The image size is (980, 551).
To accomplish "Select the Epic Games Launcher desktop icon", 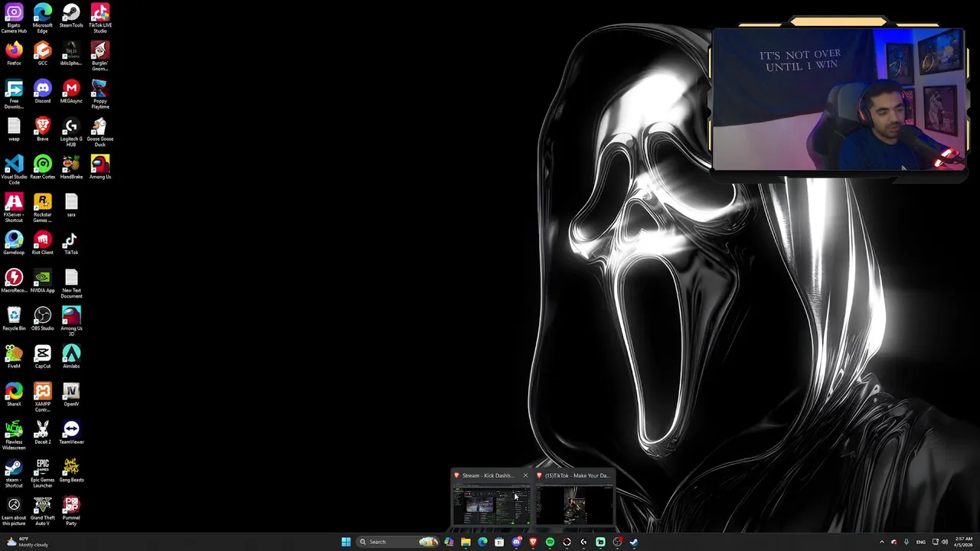I will click(42, 473).
